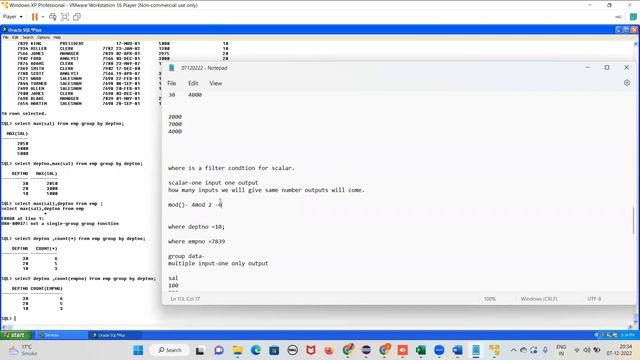Image resolution: width=640 pixels, height=360 pixels.
Task: Open Chat app on Windows taskbar
Action: click(x=219, y=350)
